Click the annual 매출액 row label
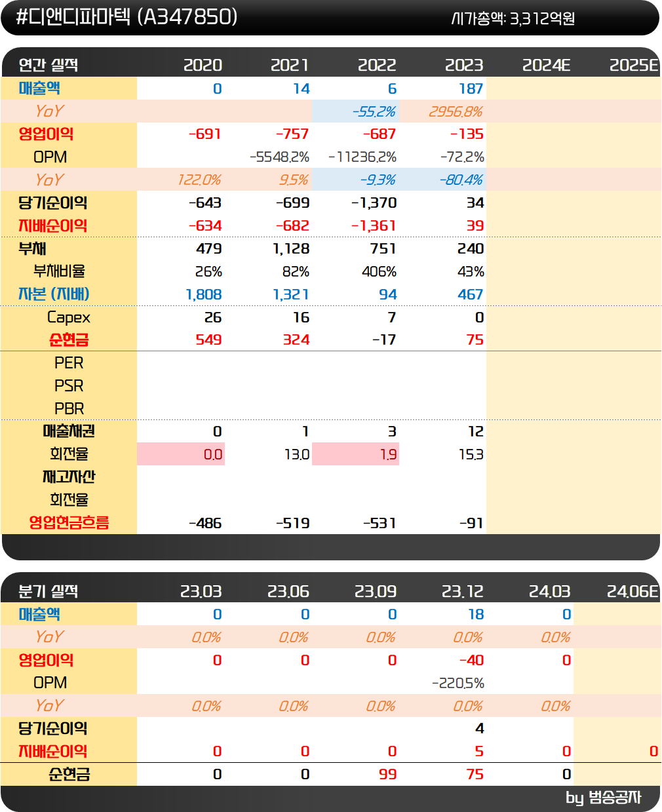 click(40, 88)
